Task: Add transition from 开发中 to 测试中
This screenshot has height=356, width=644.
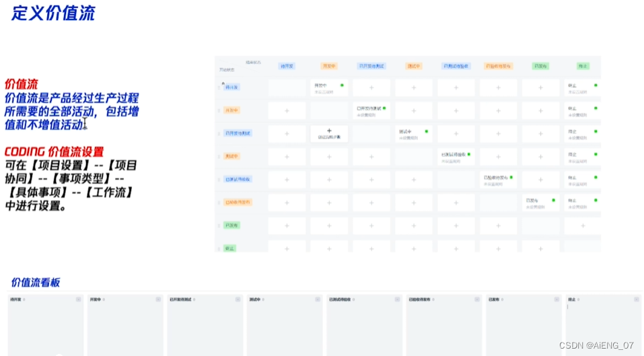Action: pyautogui.click(x=414, y=111)
